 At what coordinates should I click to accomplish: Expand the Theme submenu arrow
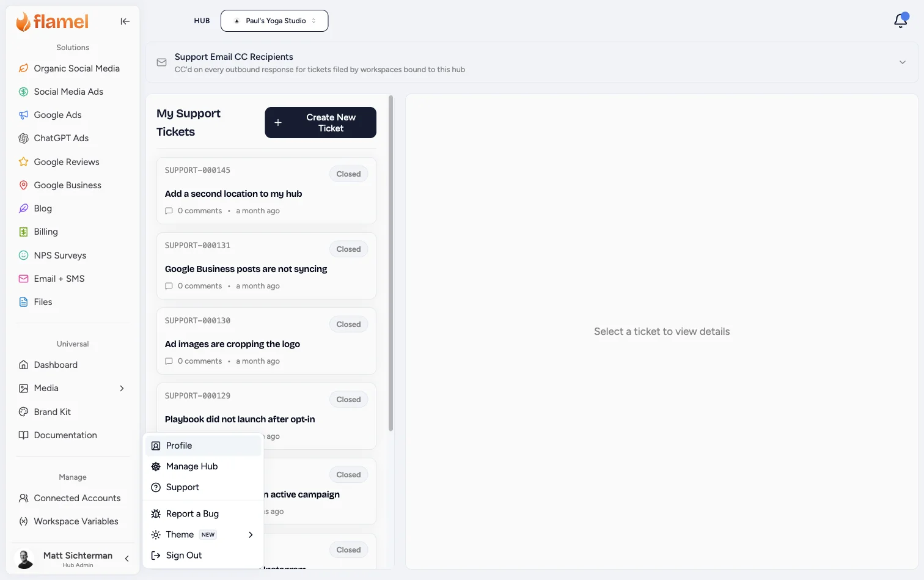251,535
